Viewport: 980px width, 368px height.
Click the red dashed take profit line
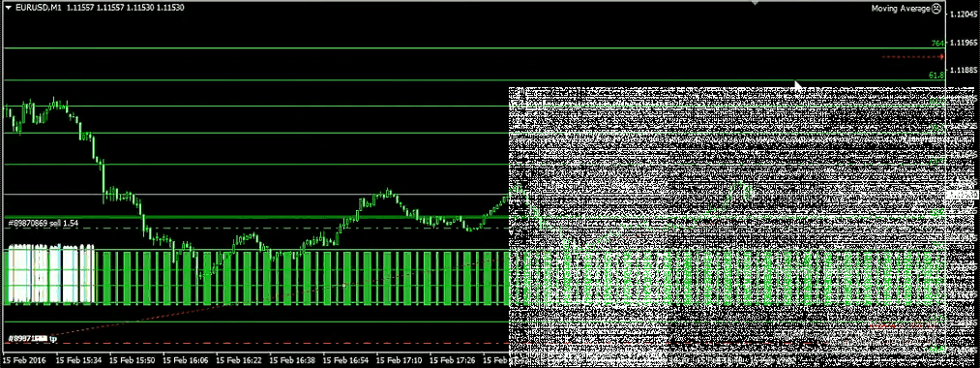point(256,344)
